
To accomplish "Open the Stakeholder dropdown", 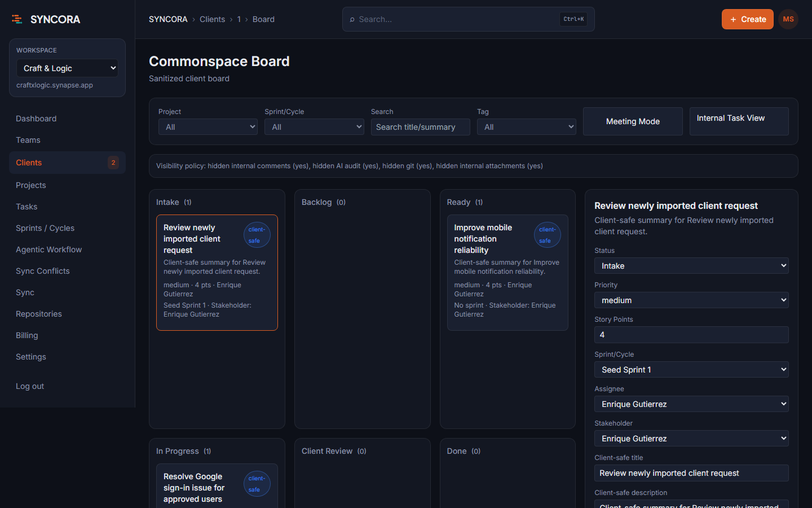I will [691, 439].
